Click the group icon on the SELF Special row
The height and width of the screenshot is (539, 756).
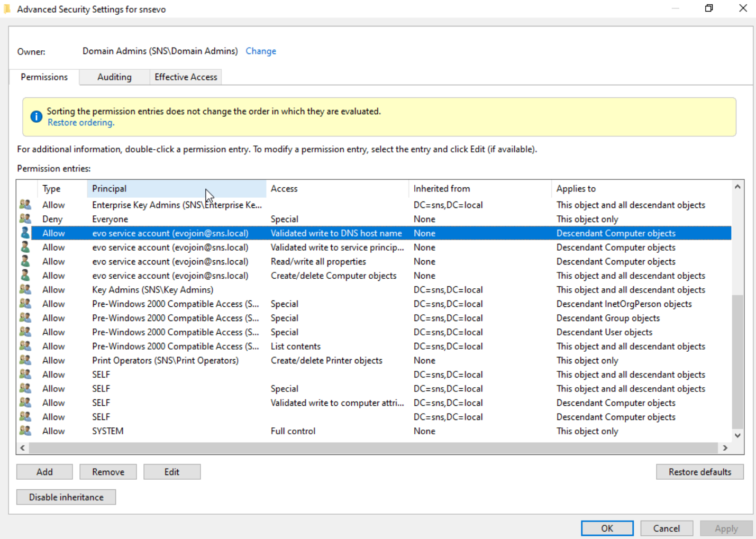point(25,388)
